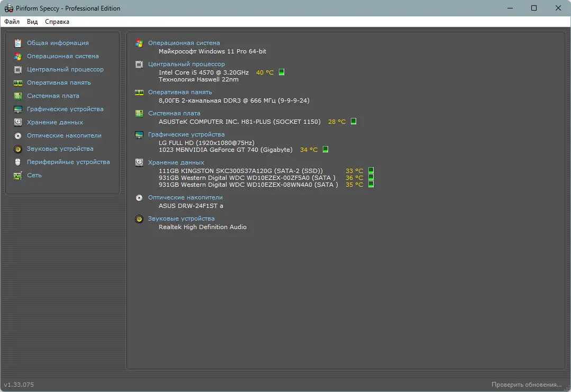The width and height of the screenshot is (571, 392).
Task: Click the clipboard icon beside Общая информация
Action: pyautogui.click(x=18, y=43)
